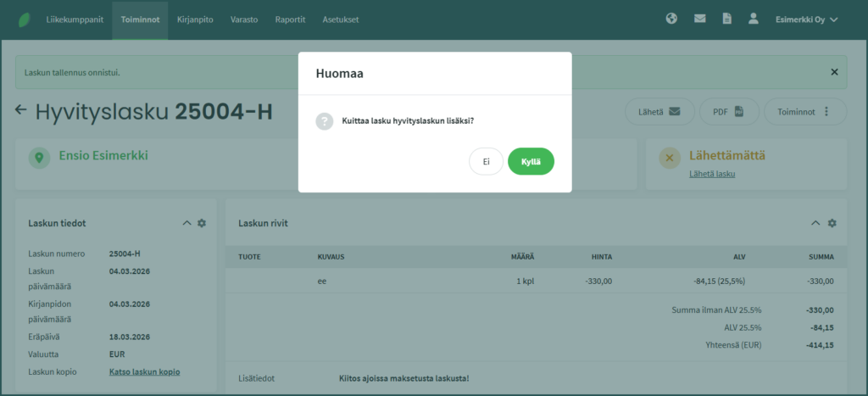This screenshot has width=868, height=396.
Task: Open Laskun rivit settings gear
Action: (832, 223)
